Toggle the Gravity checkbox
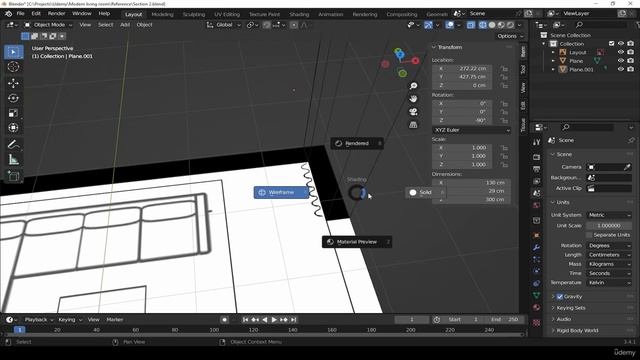Screen dimensions: 640x360 [560, 297]
